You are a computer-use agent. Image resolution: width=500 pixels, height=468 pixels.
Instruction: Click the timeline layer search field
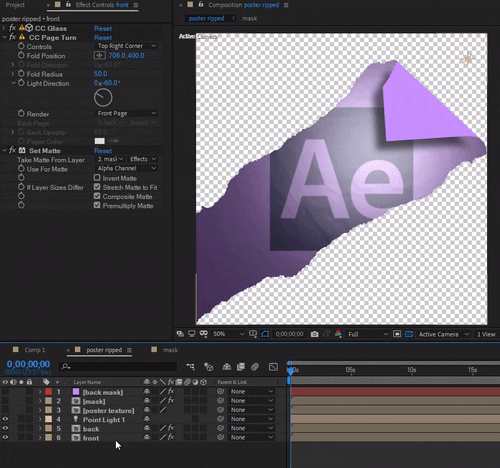click(x=118, y=367)
